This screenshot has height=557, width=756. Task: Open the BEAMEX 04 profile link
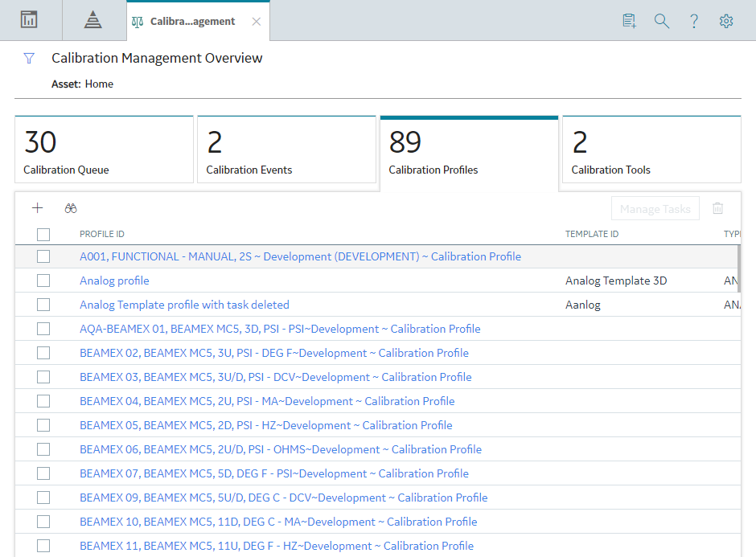pos(267,401)
